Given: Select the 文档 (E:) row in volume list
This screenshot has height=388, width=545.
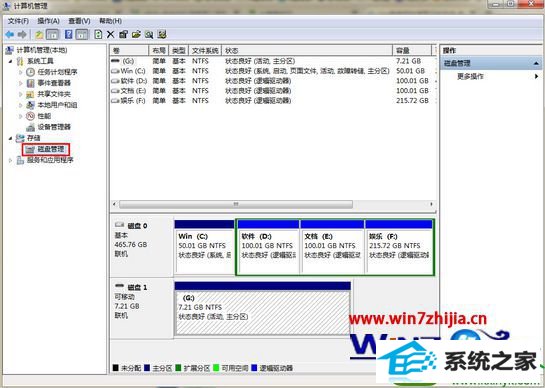Looking at the screenshot, I should (273, 91).
